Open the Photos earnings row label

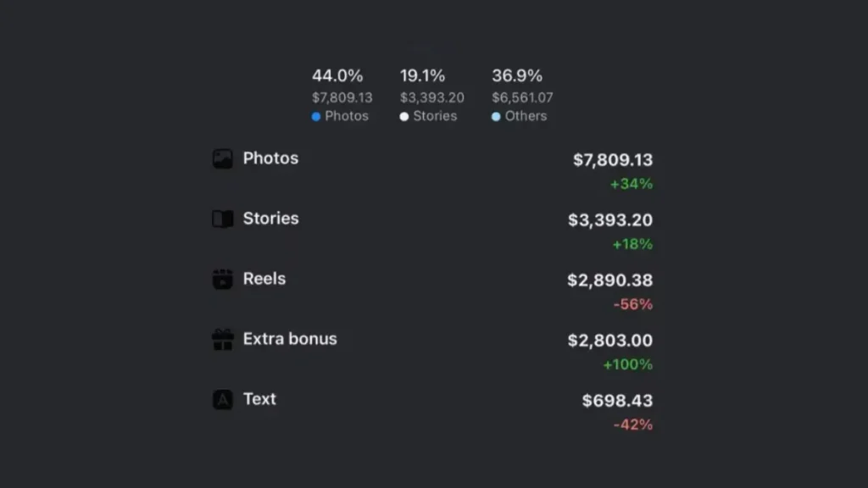(x=270, y=158)
